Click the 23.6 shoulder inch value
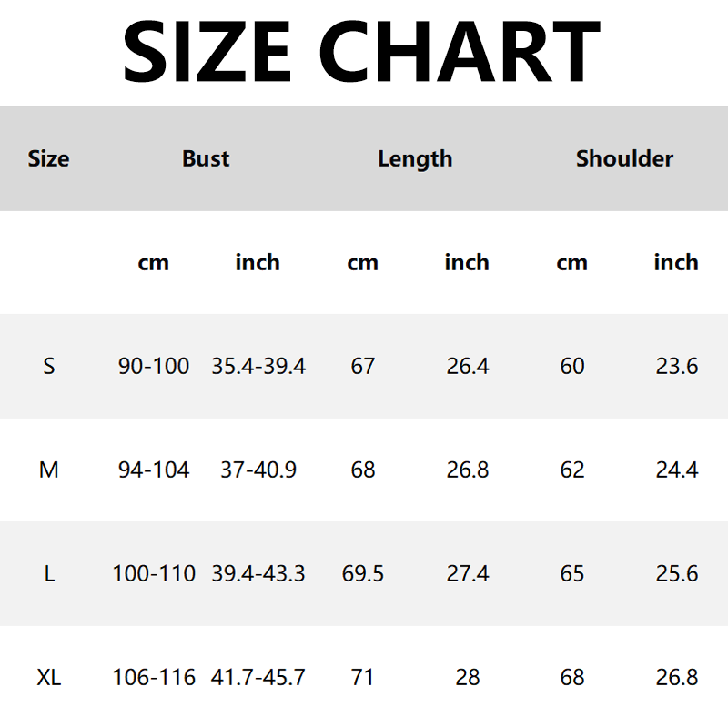This screenshot has width=728, height=728. tap(677, 366)
